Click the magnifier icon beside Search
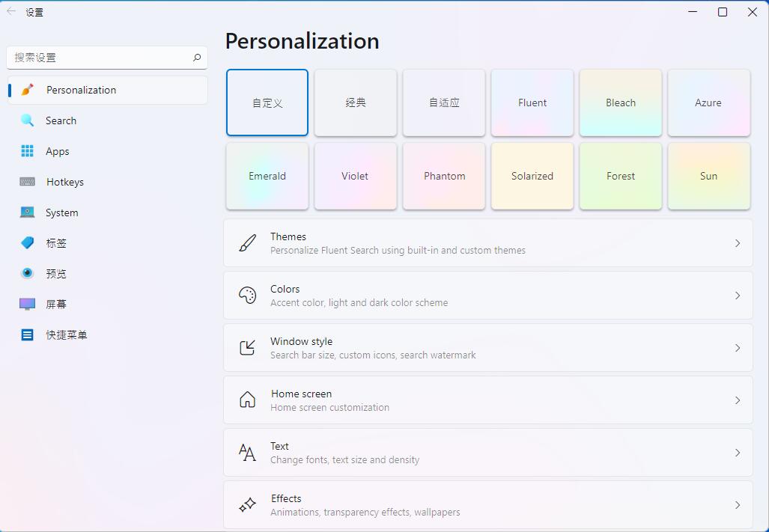 (28, 120)
